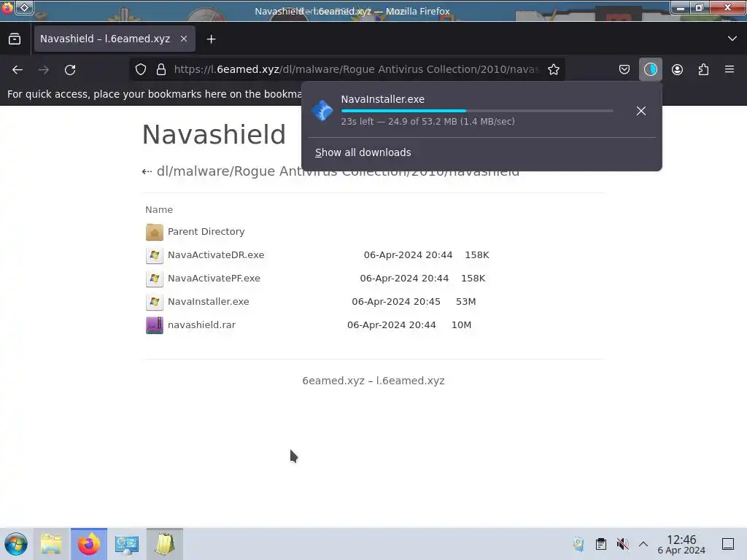Reload the current page
Viewport: 747px width, 560px height.
pyautogui.click(x=70, y=69)
